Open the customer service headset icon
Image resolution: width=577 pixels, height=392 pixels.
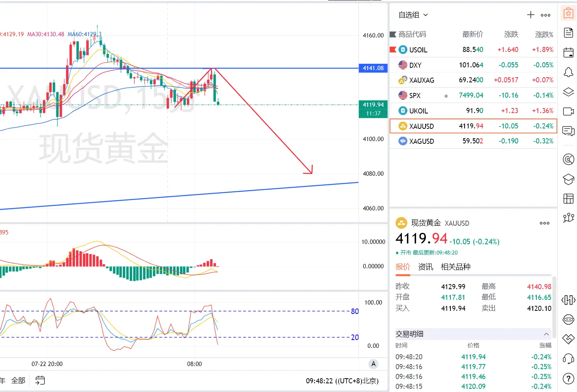pyautogui.click(x=568, y=359)
